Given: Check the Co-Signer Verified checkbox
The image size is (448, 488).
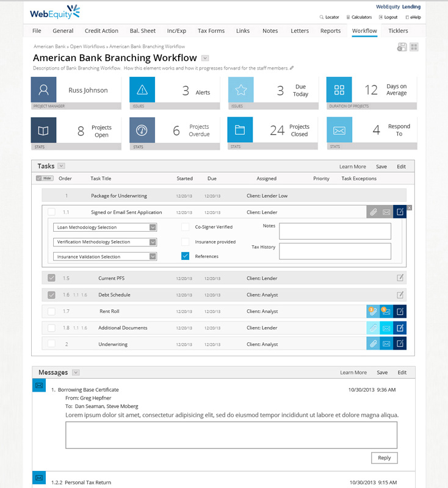Looking at the screenshot, I should [186, 227].
